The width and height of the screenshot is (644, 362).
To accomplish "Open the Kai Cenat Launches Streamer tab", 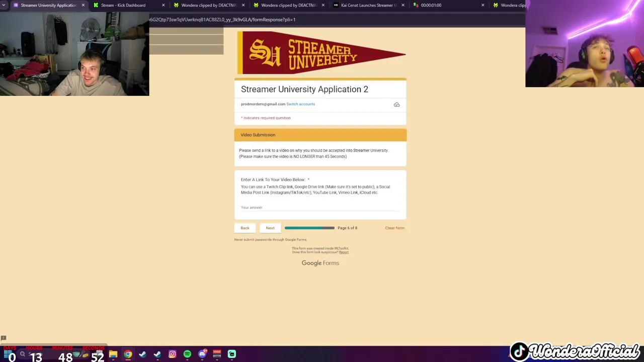I will (x=369, y=5).
